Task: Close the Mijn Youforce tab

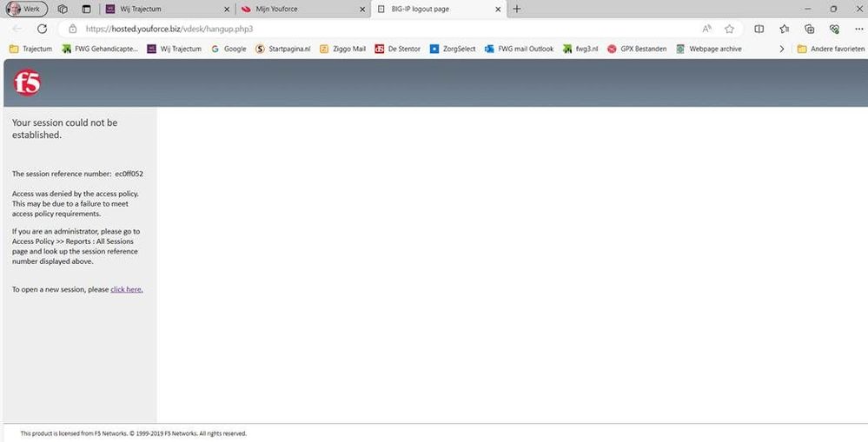Action: click(362, 9)
